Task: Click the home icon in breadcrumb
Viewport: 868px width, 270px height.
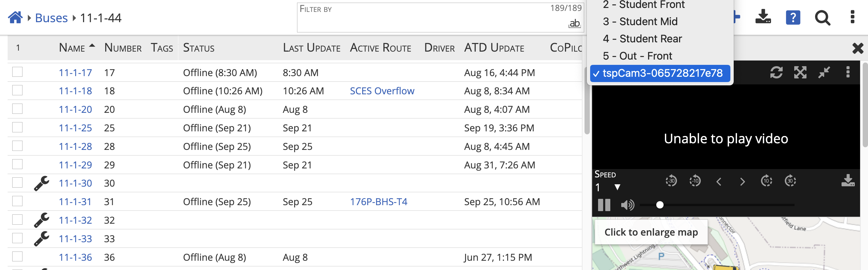Action: (x=15, y=18)
